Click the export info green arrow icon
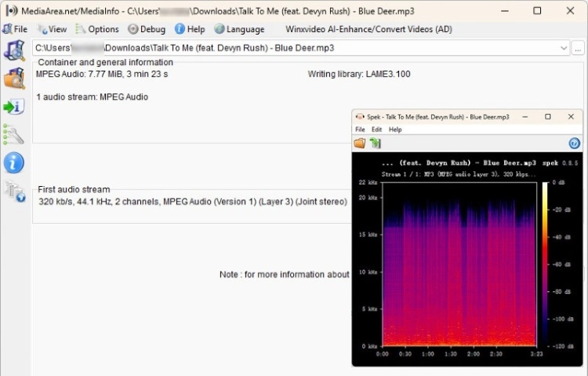Viewport: 588px width, 376px height. [x=14, y=107]
